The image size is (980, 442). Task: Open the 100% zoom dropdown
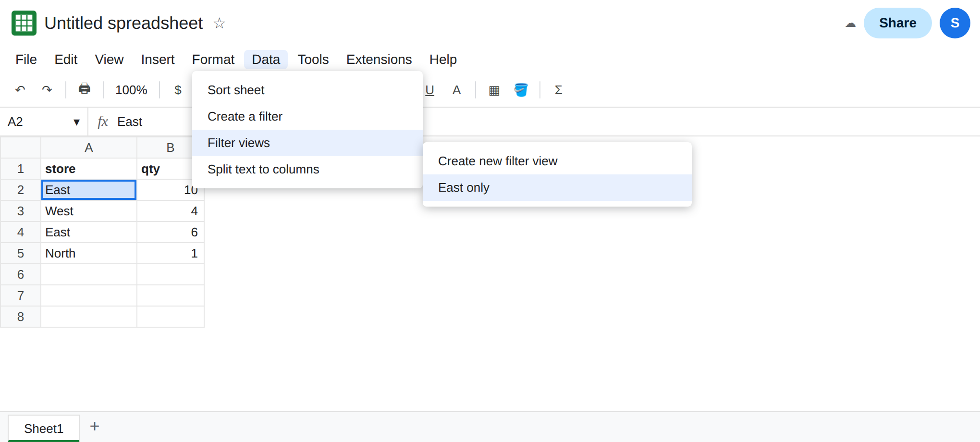pyautogui.click(x=131, y=90)
